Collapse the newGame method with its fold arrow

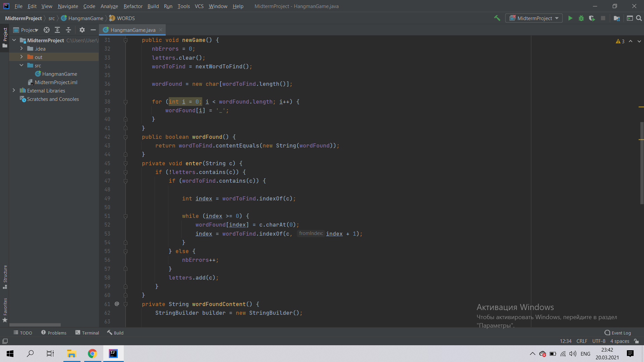coord(125,40)
